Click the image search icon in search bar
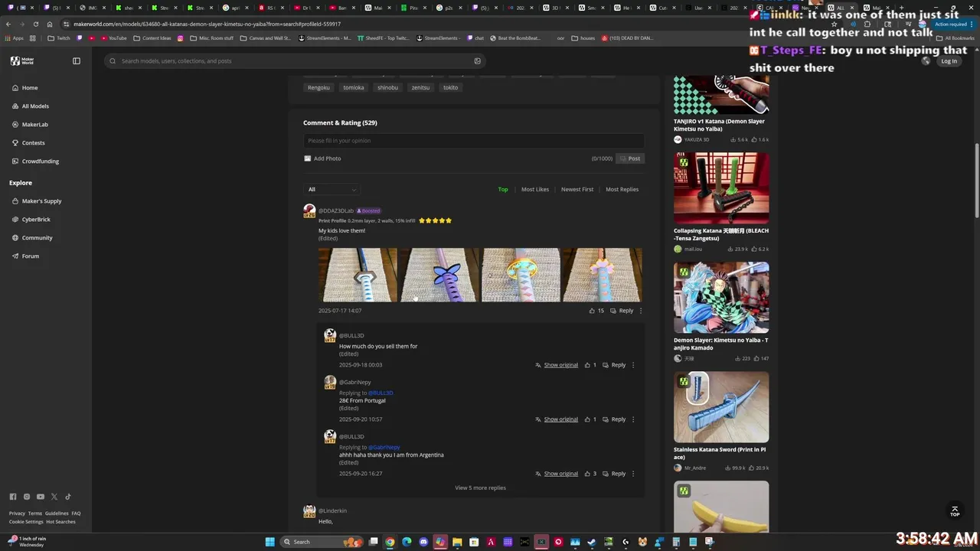 (x=478, y=61)
